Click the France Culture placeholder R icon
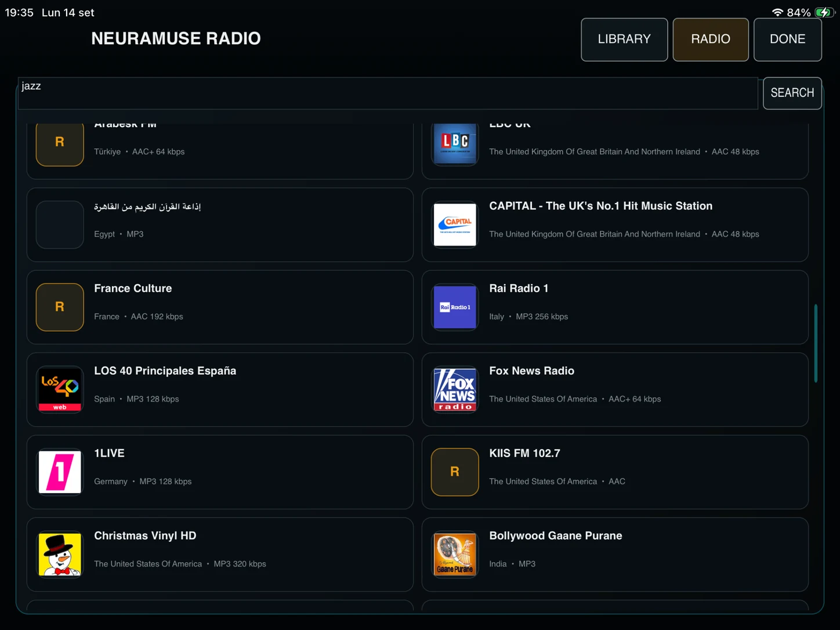840x630 pixels. [x=60, y=307]
